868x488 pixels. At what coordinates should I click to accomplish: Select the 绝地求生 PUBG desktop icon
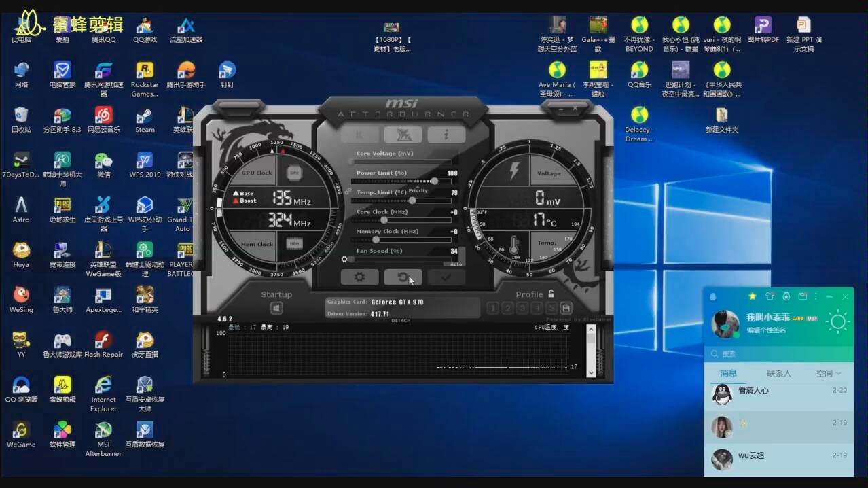click(x=62, y=209)
